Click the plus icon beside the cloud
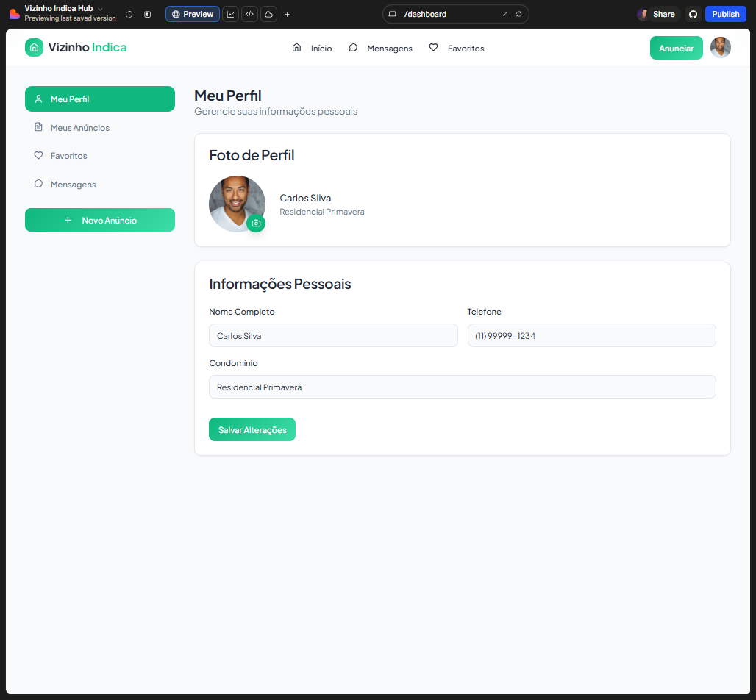The height and width of the screenshot is (700, 756). click(x=287, y=14)
